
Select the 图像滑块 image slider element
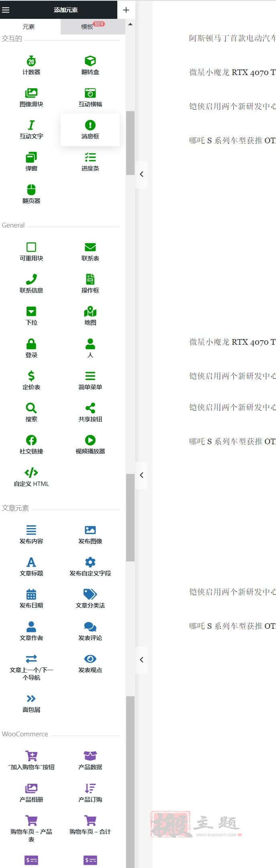coord(31,98)
